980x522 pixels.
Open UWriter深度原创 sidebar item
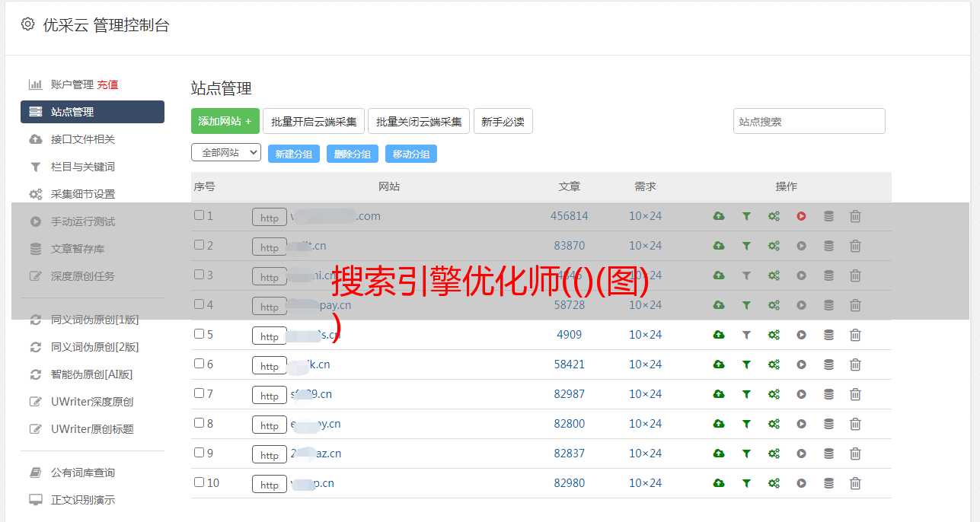pos(92,402)
